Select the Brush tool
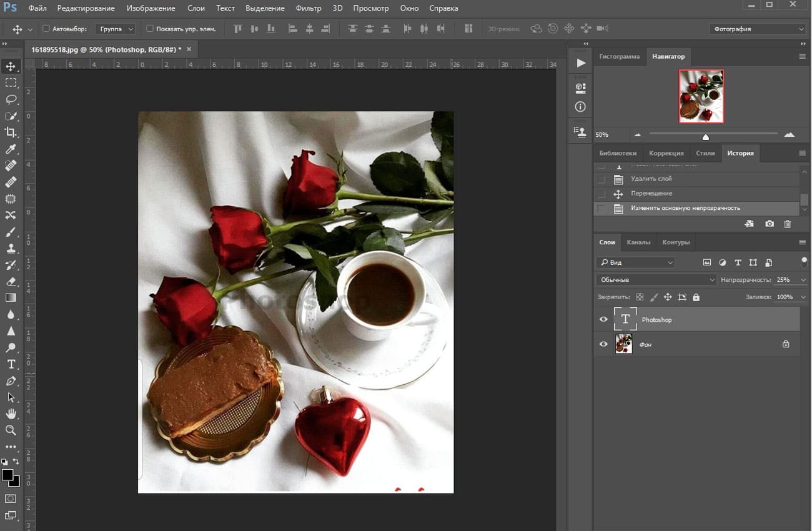 point(11,232)
